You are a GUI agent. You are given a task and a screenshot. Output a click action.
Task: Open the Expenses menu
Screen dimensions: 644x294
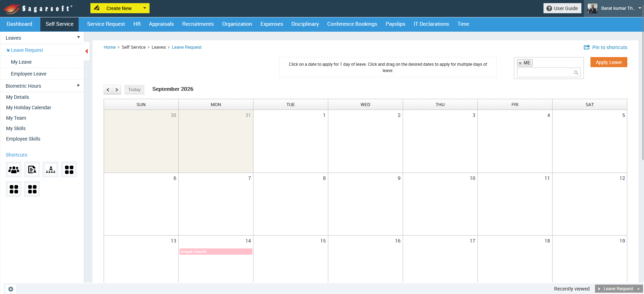(x=272, y=24)
